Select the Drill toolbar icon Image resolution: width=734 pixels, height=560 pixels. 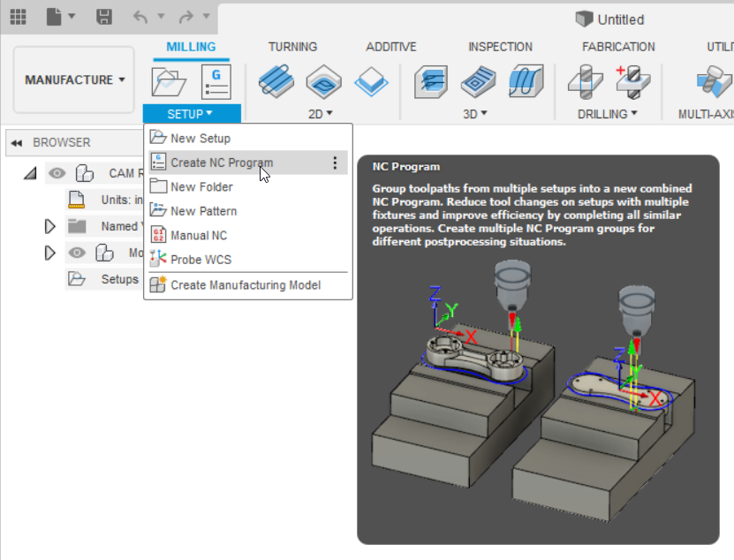pyautogui.click(x=586, y=82)
